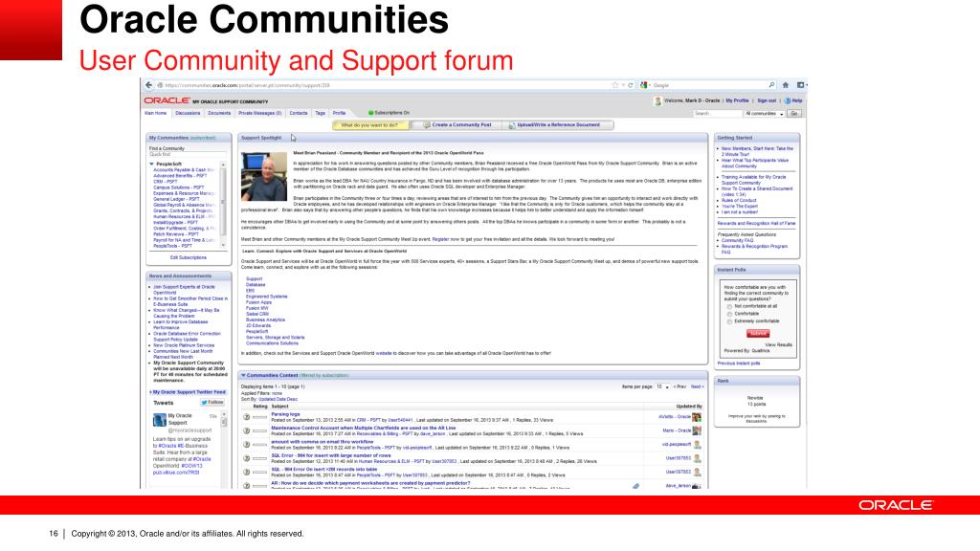Collapse the PeopleSoft community tree
Screen dimensions: 980x551
(x=151, y=164)
